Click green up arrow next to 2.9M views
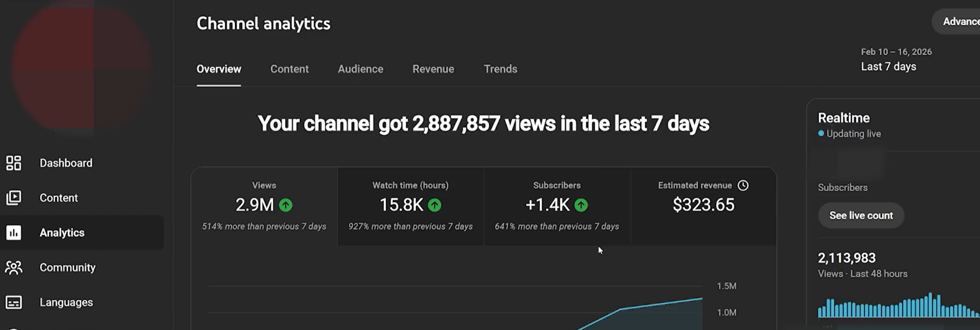The height and width of the screenshot is (330, 980). 285,205
